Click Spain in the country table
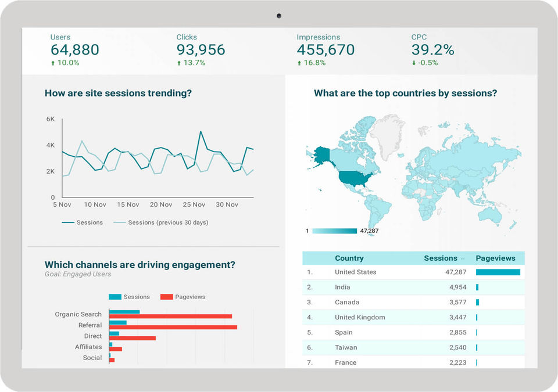The width and height of the screenshot is (558, 392). pyautogui.click(x=344, y=332)
